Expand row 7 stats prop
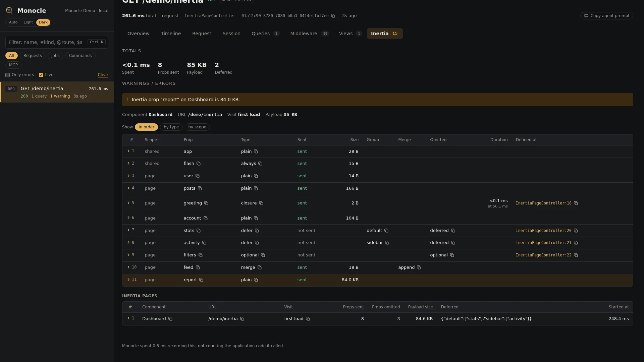 click(x=128, y=230)
